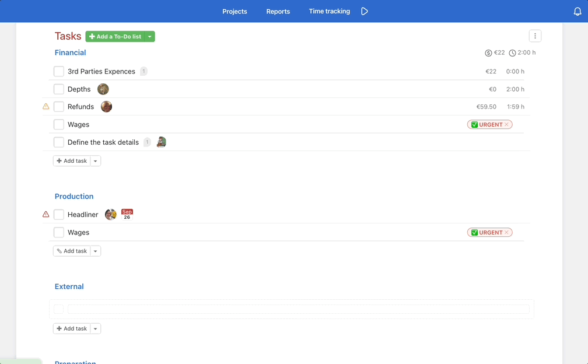Start timer with the play icon
This screenshot has width=588, height=364.
[365, 11]
